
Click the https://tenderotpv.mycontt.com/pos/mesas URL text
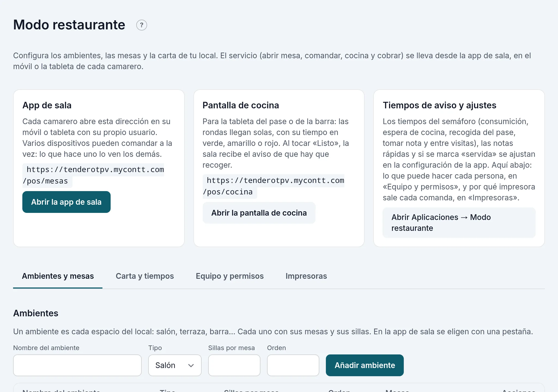(x=93, y=175)
